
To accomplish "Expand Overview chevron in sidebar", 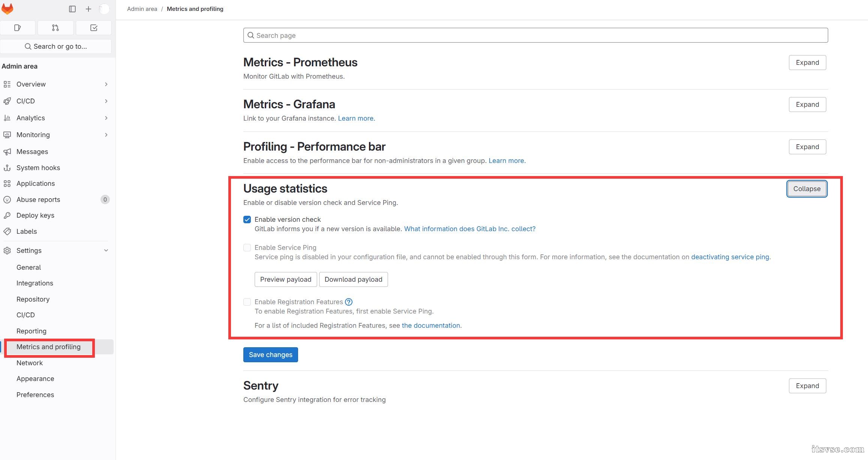I will (x=106, y=84).
